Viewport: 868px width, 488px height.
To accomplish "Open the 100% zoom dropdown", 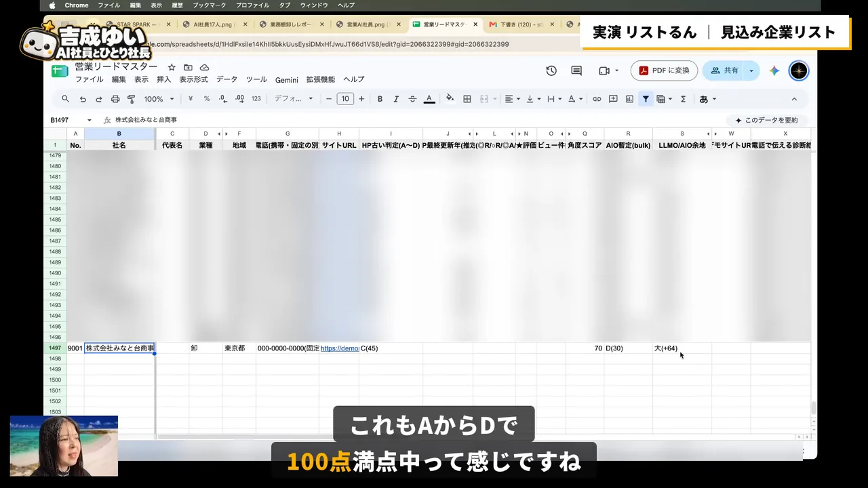I will point(158,99).
